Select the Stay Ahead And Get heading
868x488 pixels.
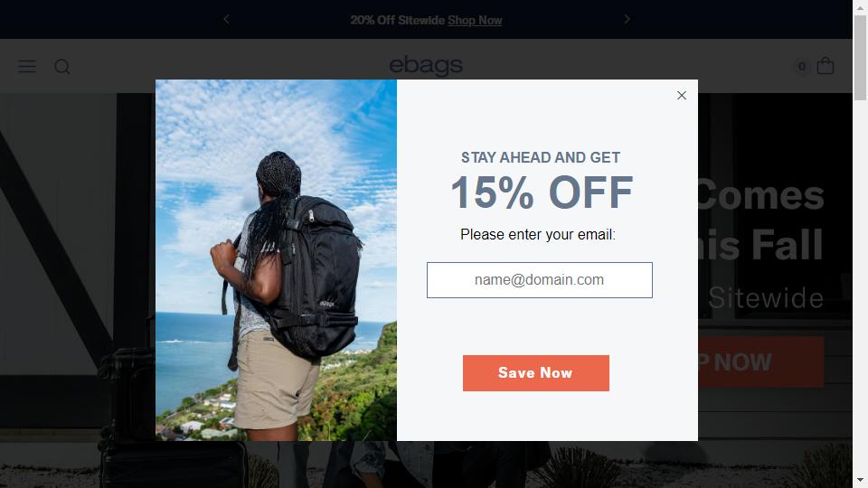click(541, 157)
